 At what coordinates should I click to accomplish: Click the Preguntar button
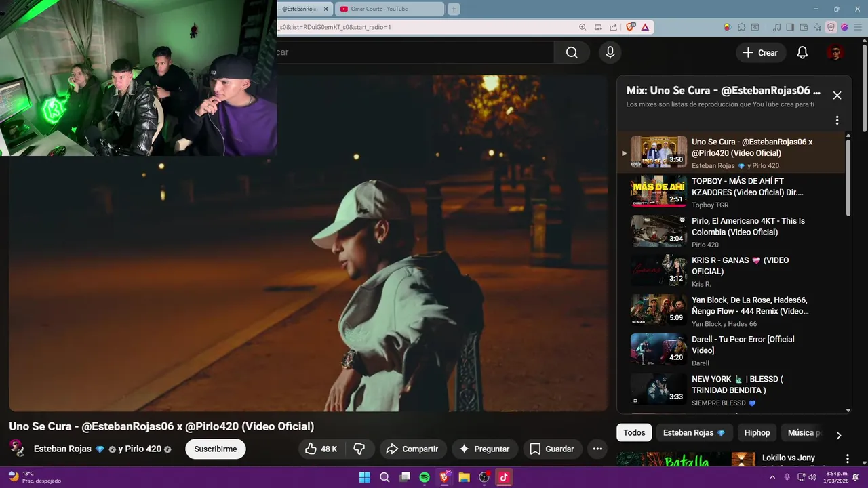[x=484, y=449]
